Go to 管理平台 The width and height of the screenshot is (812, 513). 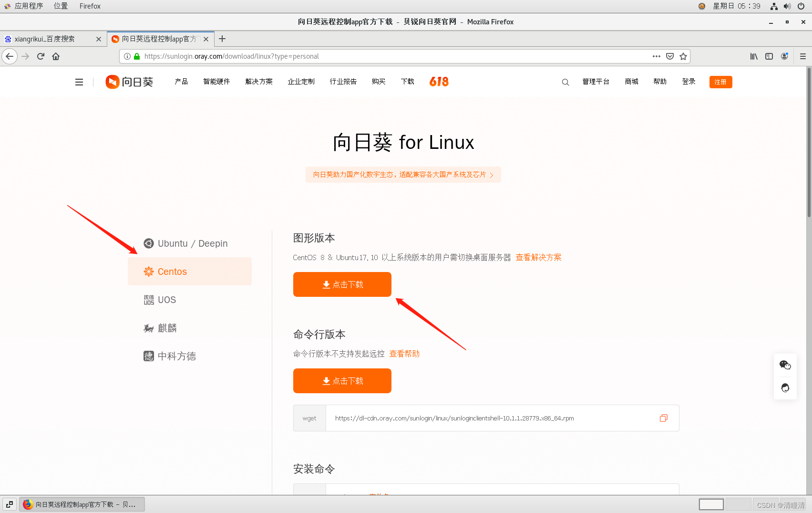point(596,82)
